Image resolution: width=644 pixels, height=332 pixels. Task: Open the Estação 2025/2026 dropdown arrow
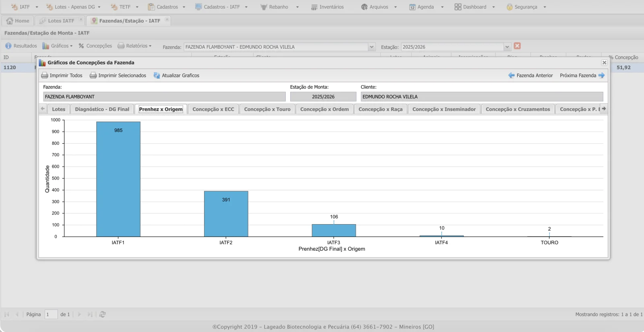click(x=507, y=47)
